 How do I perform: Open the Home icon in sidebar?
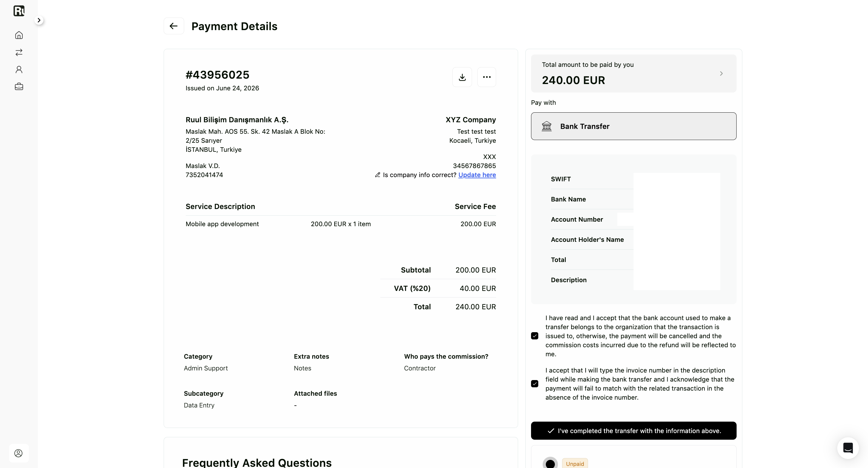coord(19,35)
